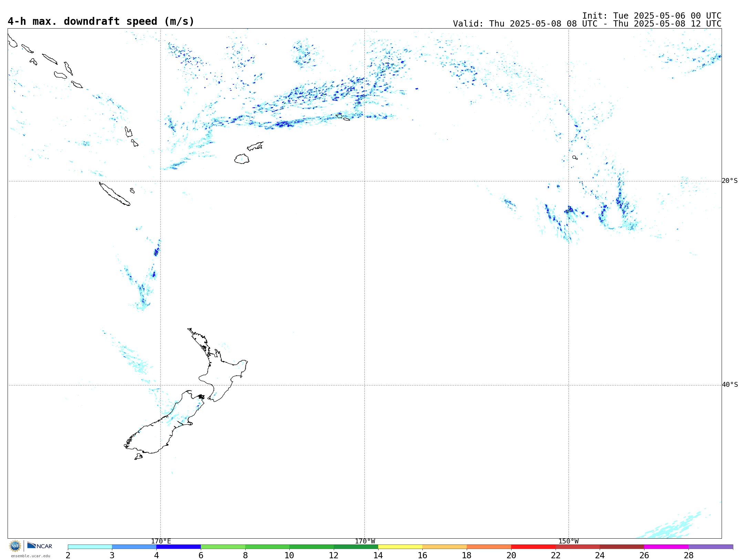This screenshot has width=744, height=560.
Task: Click Stewart Island below the South Island
Action: 138,457
